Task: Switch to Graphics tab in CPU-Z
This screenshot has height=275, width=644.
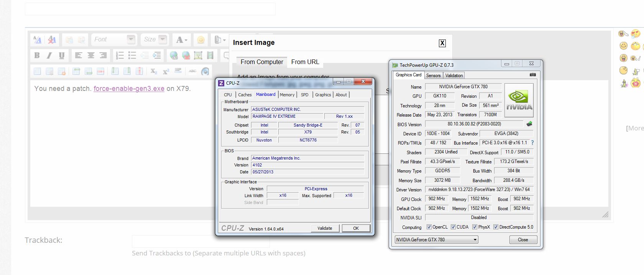Action: point(323,95)
